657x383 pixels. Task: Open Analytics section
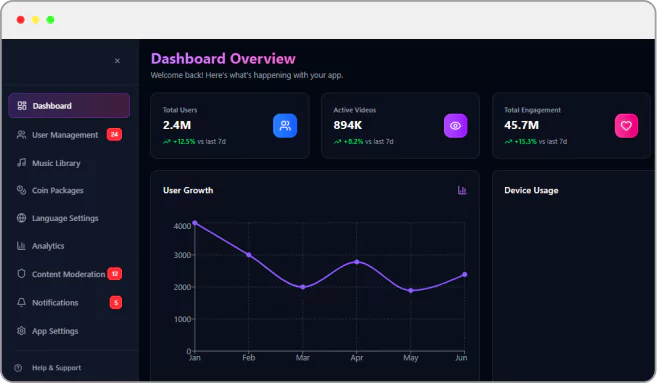(69, 246)
